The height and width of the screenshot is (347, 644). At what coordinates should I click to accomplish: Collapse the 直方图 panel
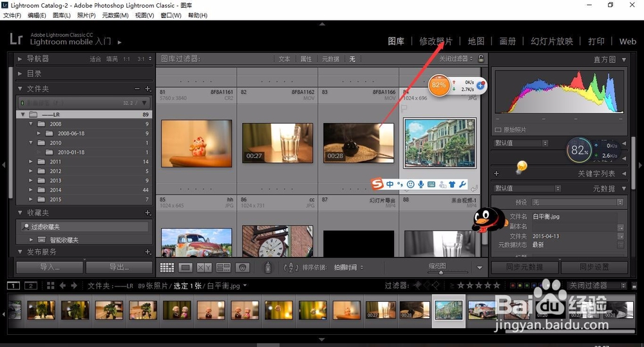click(x=624, y=59)
